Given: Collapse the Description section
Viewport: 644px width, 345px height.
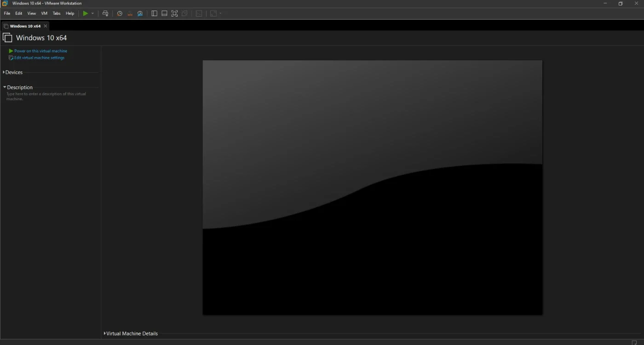Looking at the screenshot, I should 18,87.
